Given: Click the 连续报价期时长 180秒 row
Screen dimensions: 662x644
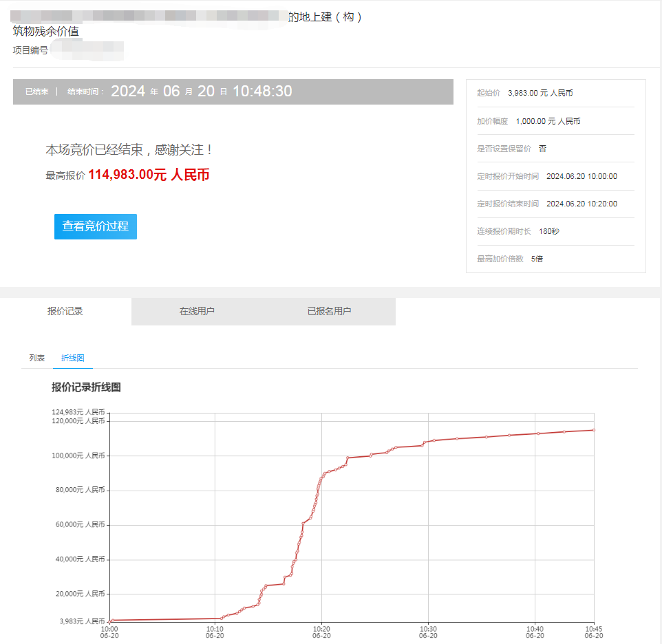Looking at the screenshot, I should coord(518,231).
